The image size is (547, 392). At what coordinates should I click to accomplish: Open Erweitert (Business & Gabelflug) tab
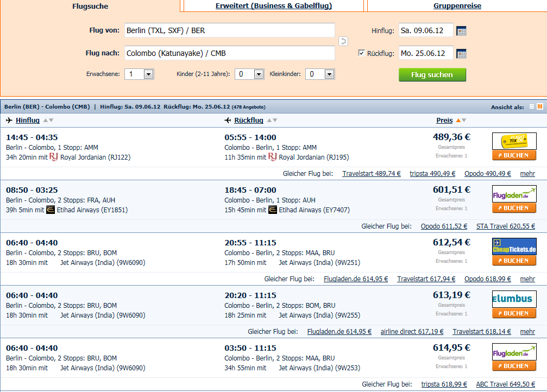pyautogui.click(x=274, y=5)
